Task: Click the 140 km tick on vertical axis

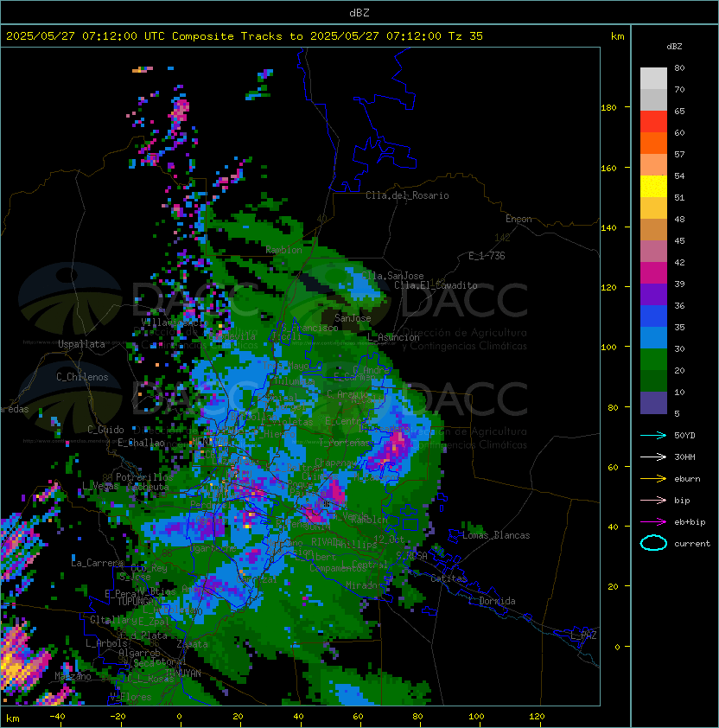Action: tap(608, 227)
